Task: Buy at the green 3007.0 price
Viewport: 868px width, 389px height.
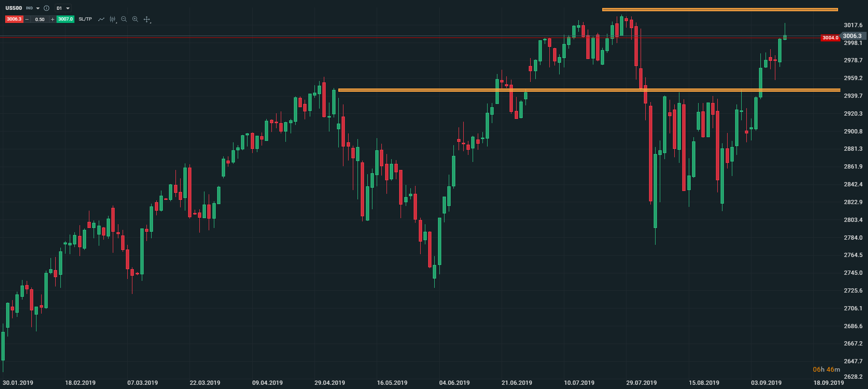Action: coord(66,19)
